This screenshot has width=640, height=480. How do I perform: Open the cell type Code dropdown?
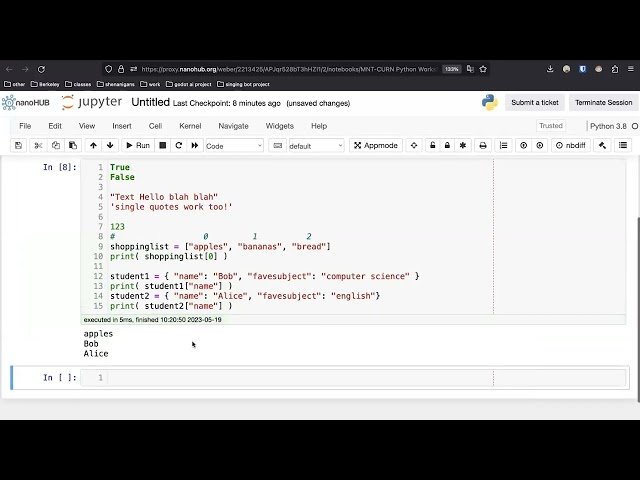234,146
